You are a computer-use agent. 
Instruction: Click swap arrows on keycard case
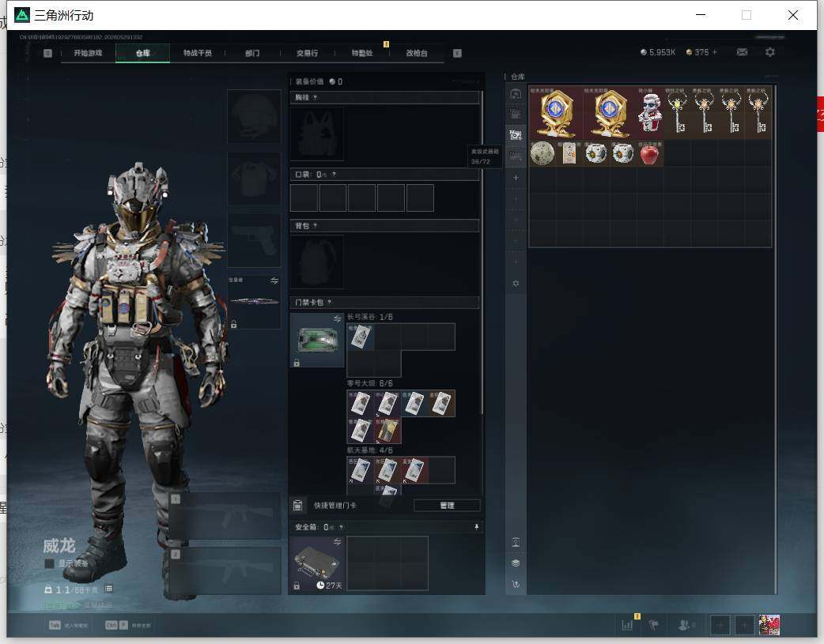pyautogui.click(x=338, y=319)
